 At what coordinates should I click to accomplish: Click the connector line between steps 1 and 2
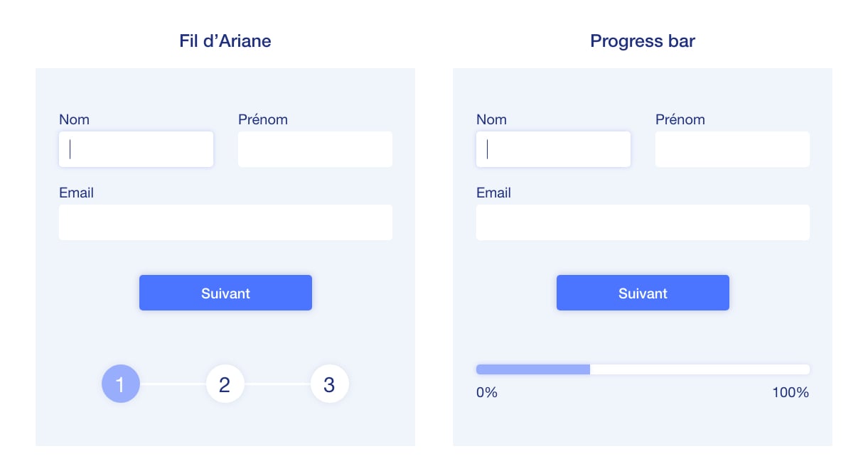click(x=173, y=384)
